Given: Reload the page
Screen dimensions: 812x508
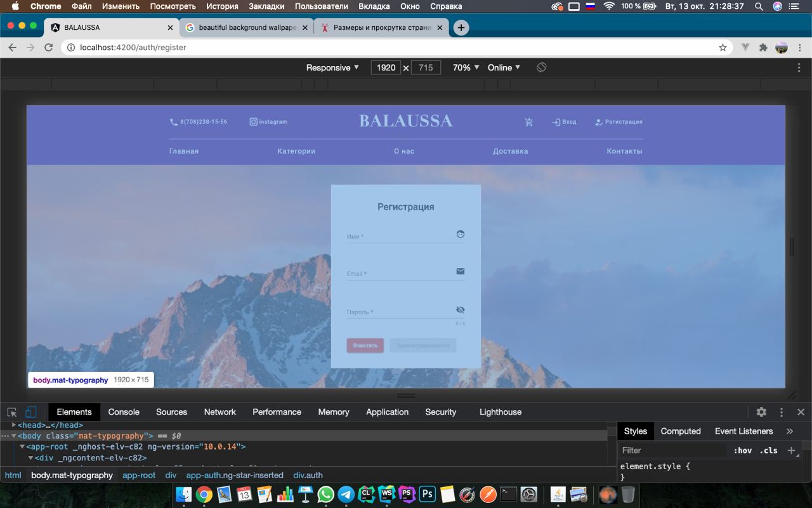Looking at the screenshot, I should coord(48,48).
